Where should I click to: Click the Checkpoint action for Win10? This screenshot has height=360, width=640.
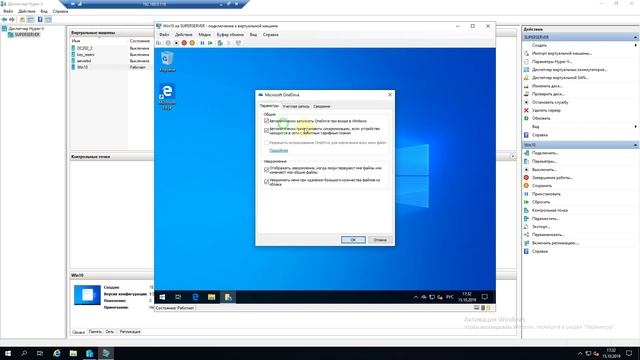549,210
